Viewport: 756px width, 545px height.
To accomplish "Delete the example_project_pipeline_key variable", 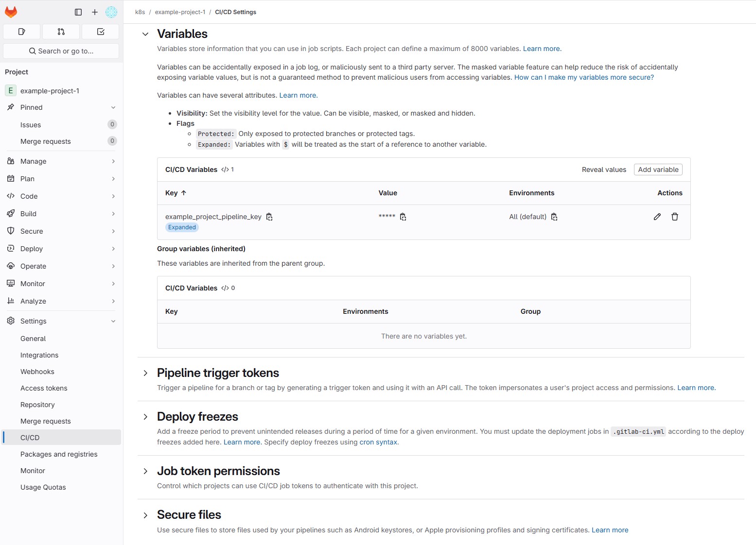I will pos(675,217).
